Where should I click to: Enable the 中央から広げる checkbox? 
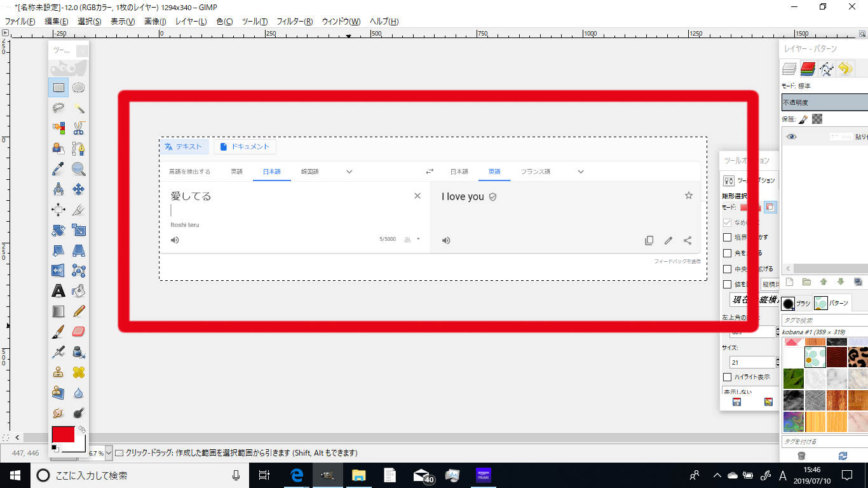point(728,269)
